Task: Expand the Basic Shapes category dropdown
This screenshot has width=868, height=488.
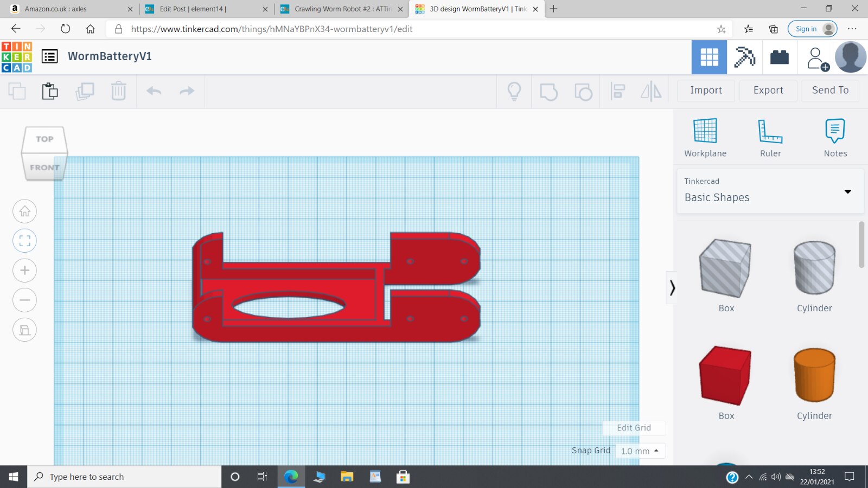Action: coord(847,191)
